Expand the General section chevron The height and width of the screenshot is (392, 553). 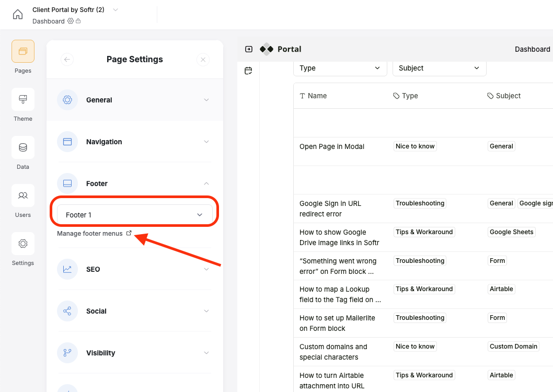206,100
